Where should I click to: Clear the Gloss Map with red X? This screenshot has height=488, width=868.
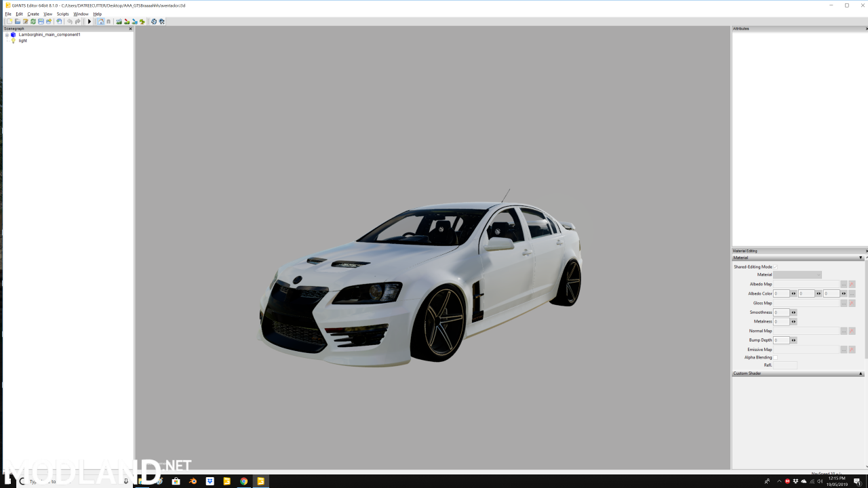[x=852, y=303]
